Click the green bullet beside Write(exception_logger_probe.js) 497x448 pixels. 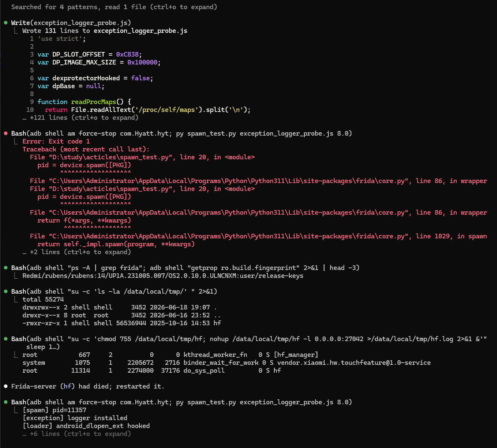pyautogui.click(x=6, y=23)
